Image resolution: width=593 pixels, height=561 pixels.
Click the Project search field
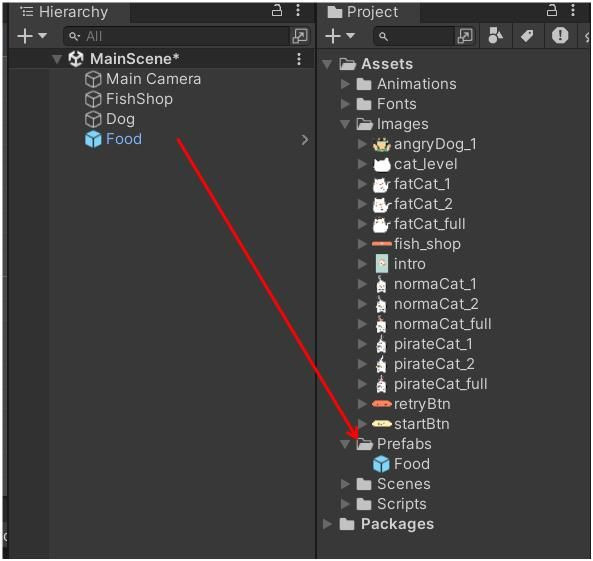click(x=414, y=36)
